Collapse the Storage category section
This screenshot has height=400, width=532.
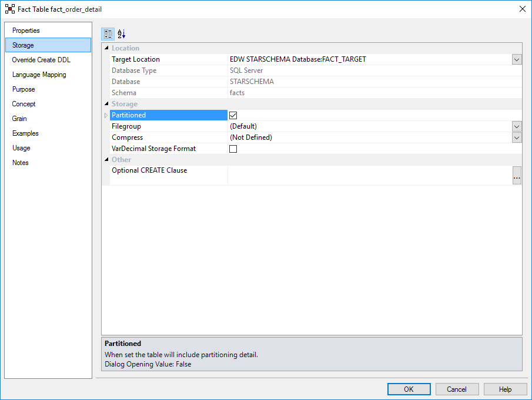(x=106, y=104)
